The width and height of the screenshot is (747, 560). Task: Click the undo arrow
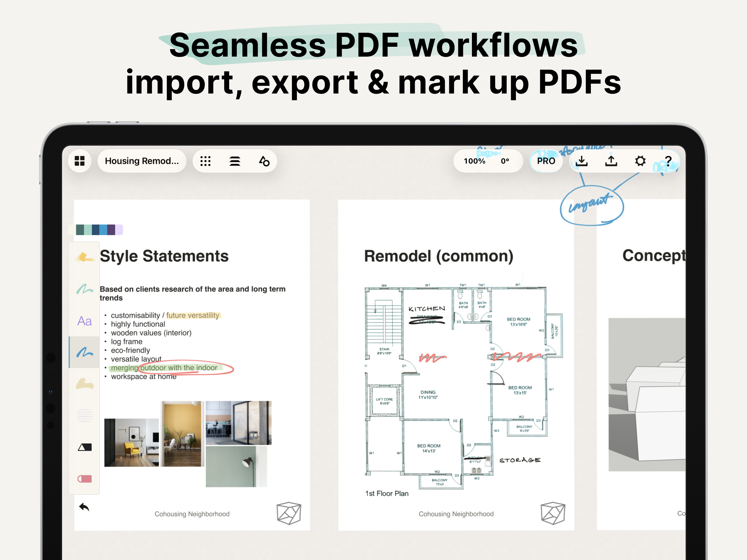click(84, 507)
